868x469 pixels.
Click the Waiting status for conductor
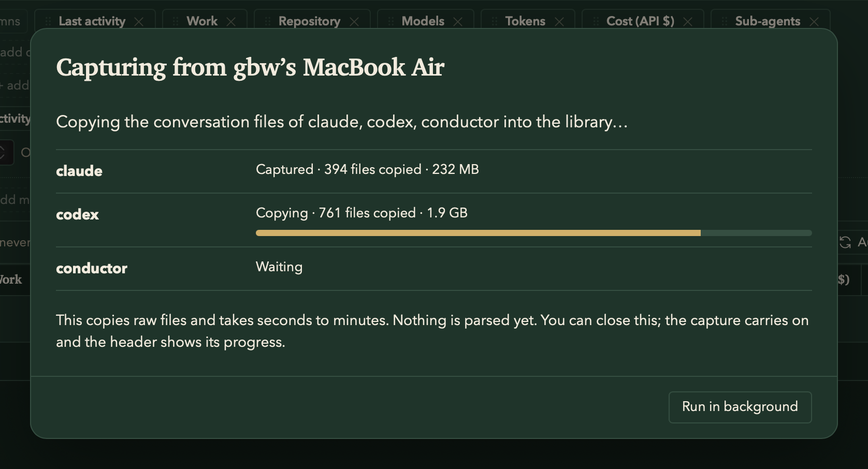279,267
